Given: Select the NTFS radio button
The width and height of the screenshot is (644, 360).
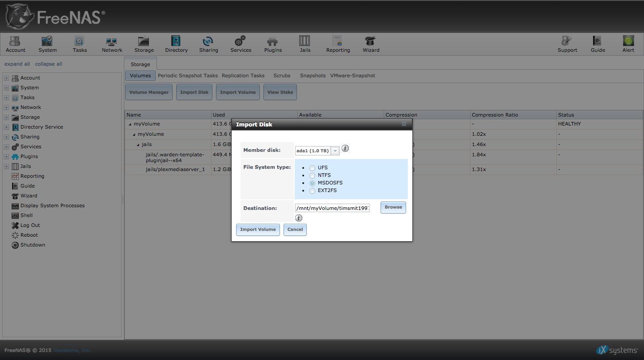Looking at the screenshot, I should coord(312,176).
